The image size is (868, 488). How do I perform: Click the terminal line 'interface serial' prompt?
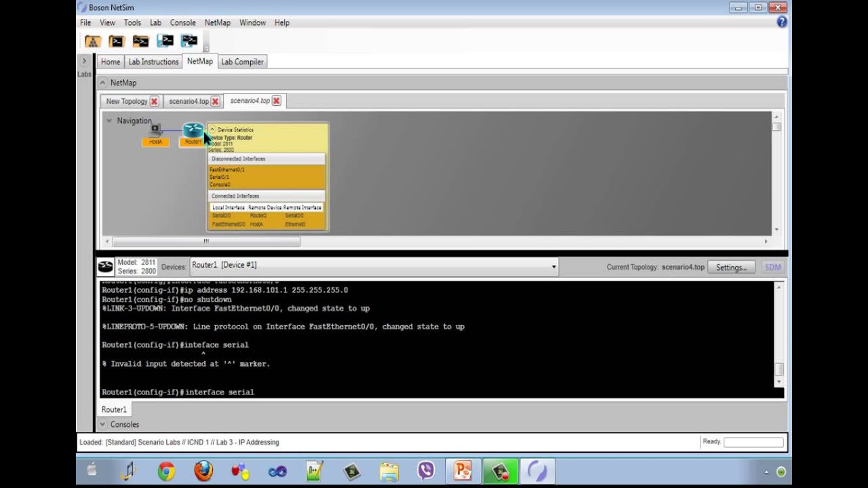pyautogui.click(x=178, y=392)
